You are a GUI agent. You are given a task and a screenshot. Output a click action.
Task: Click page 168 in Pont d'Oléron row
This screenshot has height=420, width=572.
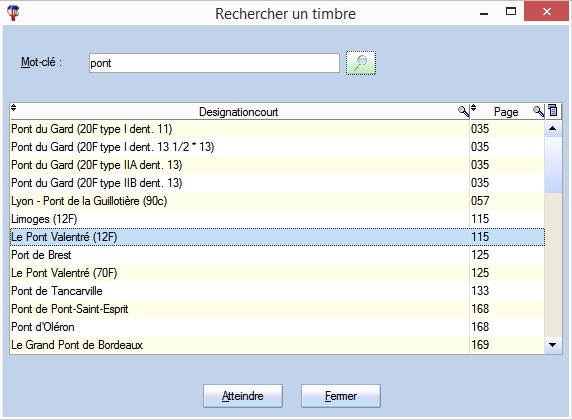click(x=480, y=327)
